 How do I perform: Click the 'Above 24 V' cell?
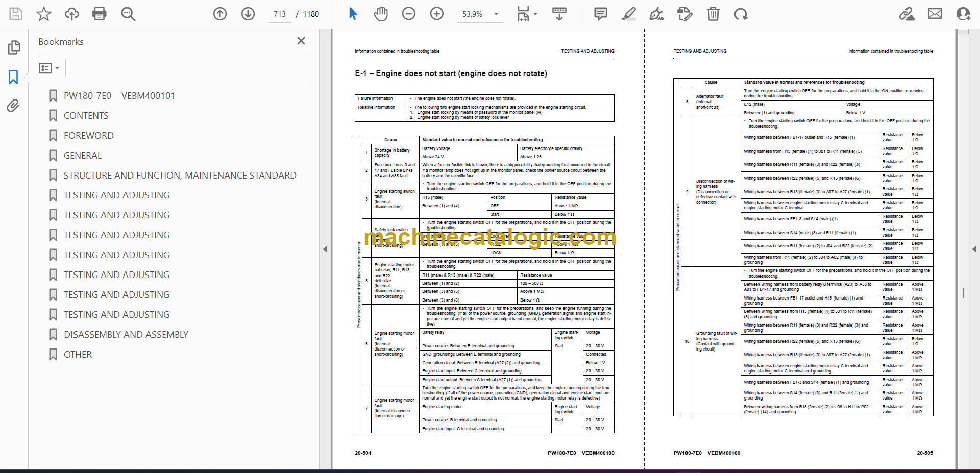pyautogui.click(x=469, y=157)
